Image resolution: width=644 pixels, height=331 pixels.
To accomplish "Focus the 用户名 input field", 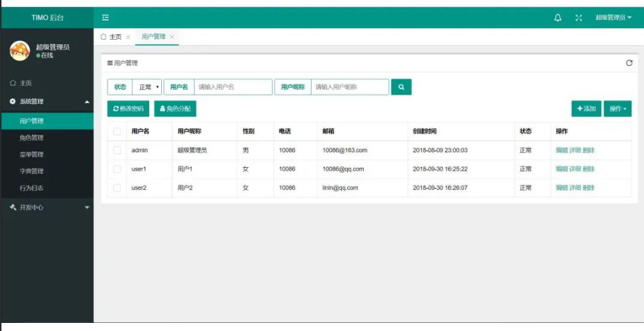I will 233,87.
